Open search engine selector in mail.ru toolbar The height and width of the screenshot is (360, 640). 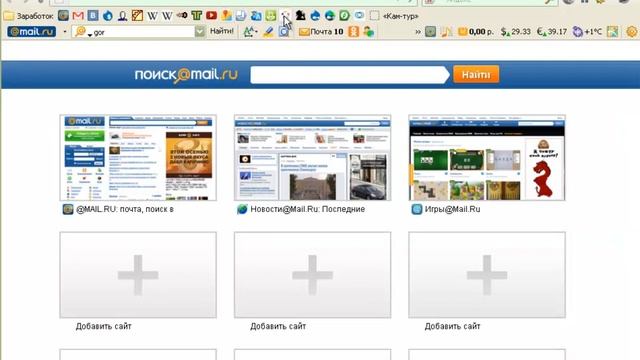point(82,32)
